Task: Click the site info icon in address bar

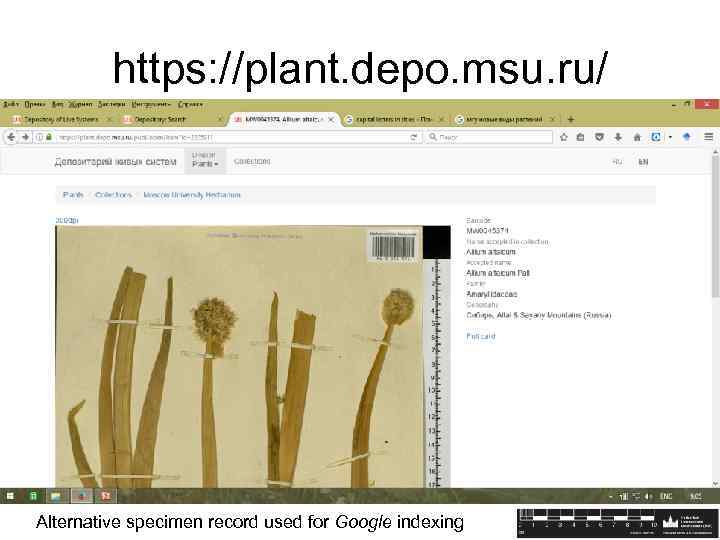Action: coord(39,137)
